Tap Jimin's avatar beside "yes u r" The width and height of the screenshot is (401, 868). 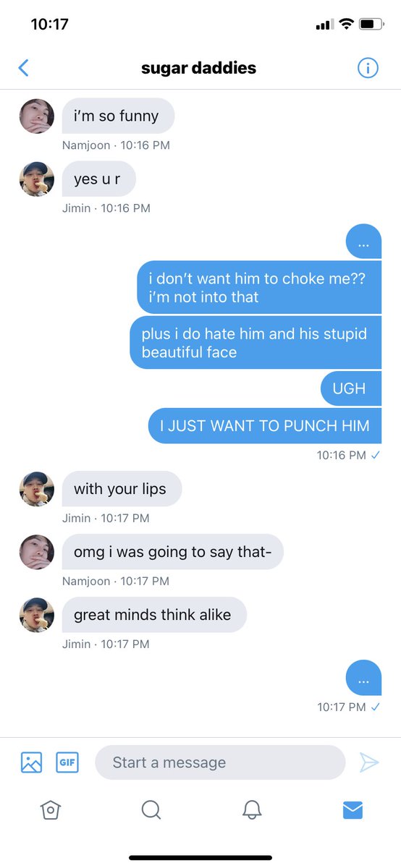point(36,179)
